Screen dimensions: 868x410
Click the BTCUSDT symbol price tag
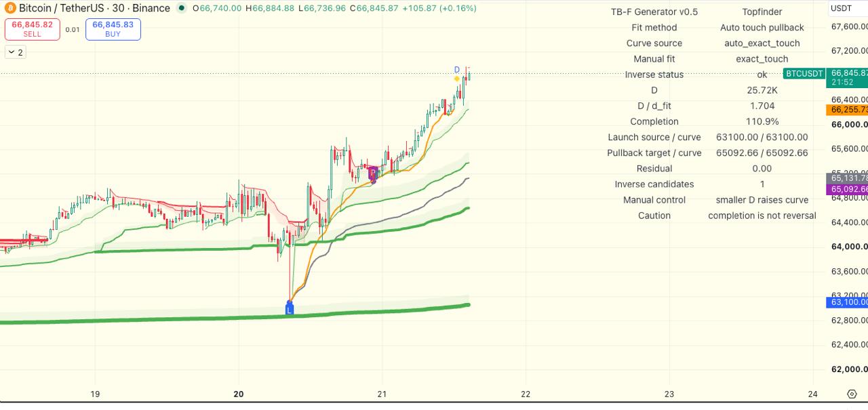[804, 73]
